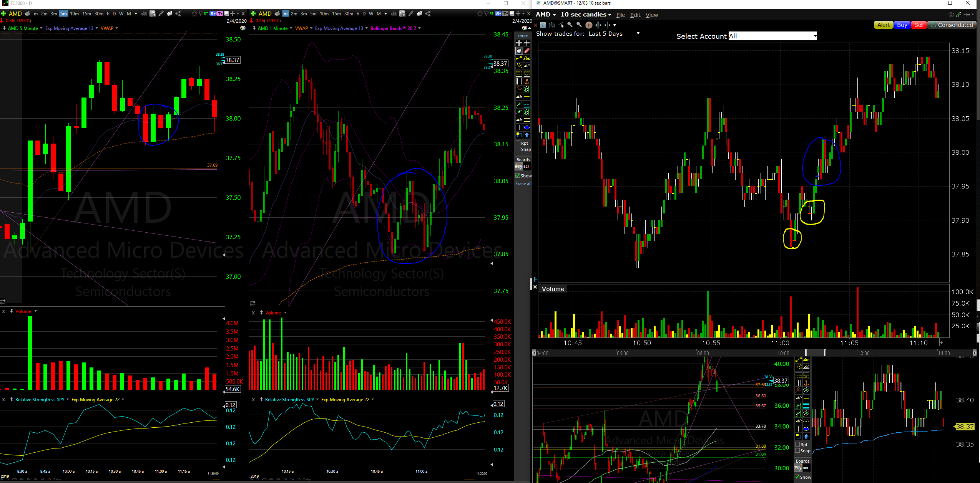Select the blue up-arrow marker tool in the left palette
Screen dimensions: 980x483
pyautogui.click(x=527, y=135)
